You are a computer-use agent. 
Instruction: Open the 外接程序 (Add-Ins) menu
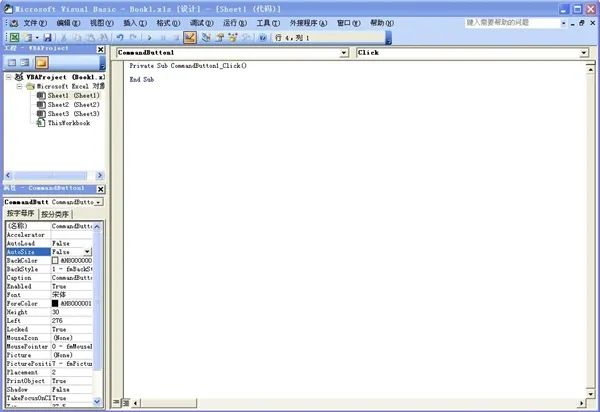308,23
